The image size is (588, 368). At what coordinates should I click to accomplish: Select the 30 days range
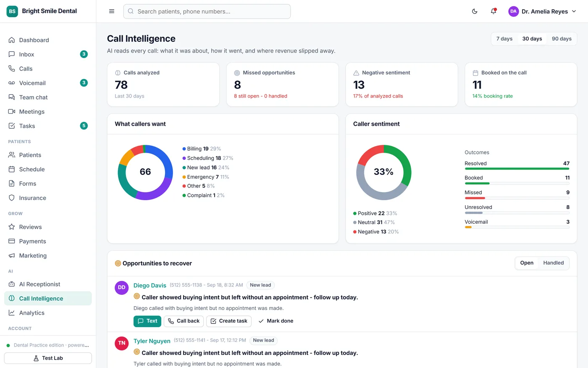532,39
